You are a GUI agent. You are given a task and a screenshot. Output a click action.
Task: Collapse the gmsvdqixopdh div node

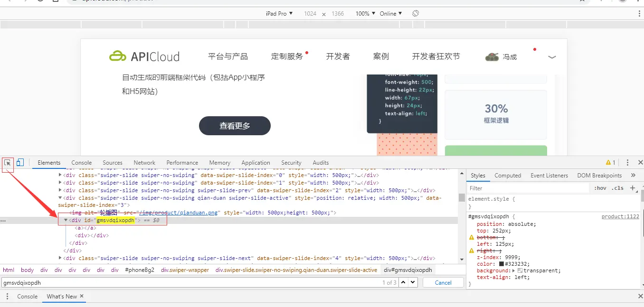[66, 220]
